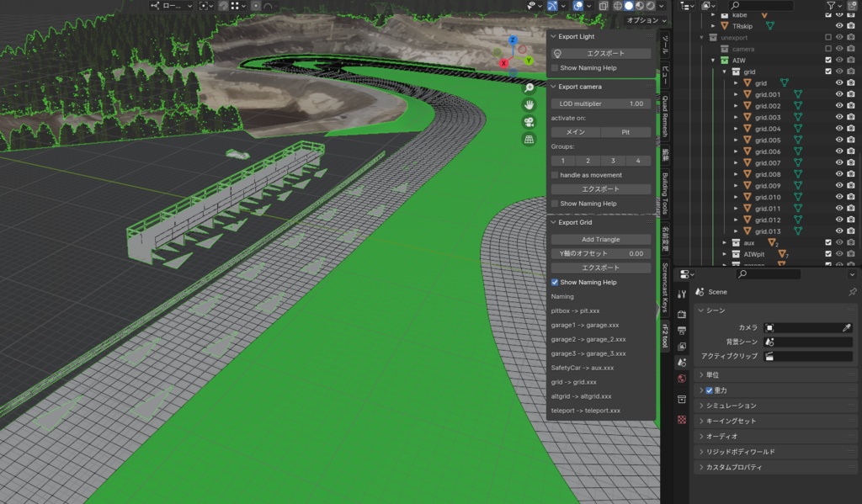
Task: Pin the Scene properties panel
Action: [852, 292]
